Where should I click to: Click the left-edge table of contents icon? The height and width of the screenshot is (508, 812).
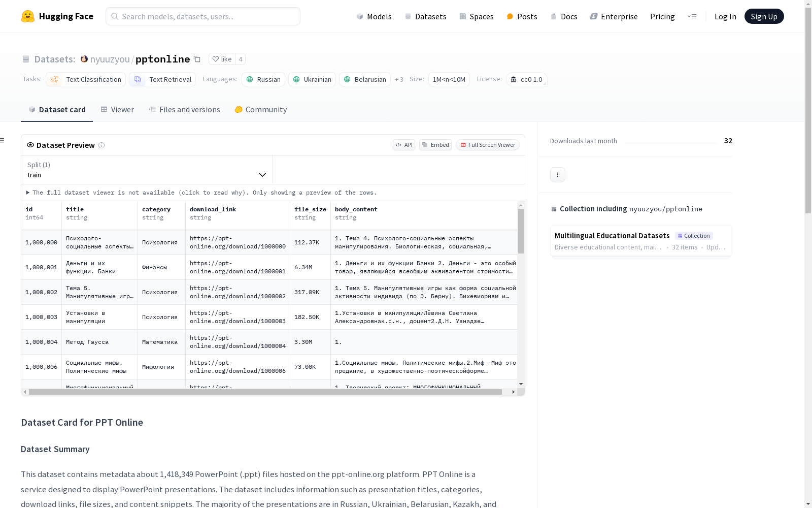point(2,140)
